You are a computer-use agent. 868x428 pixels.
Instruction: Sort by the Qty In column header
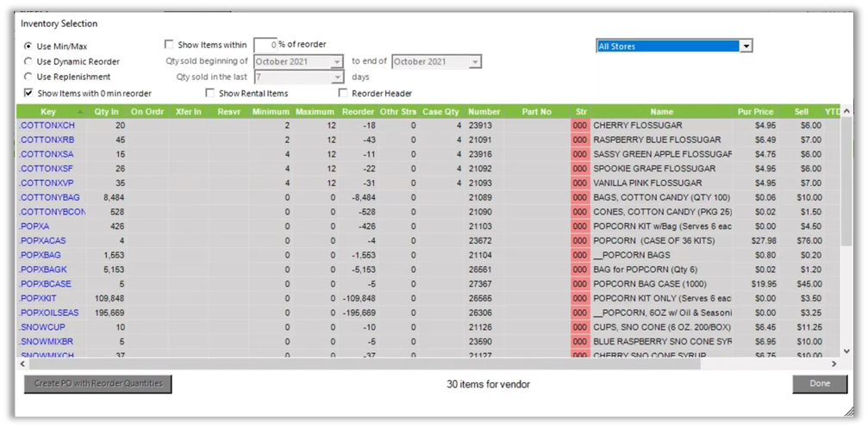108,112
